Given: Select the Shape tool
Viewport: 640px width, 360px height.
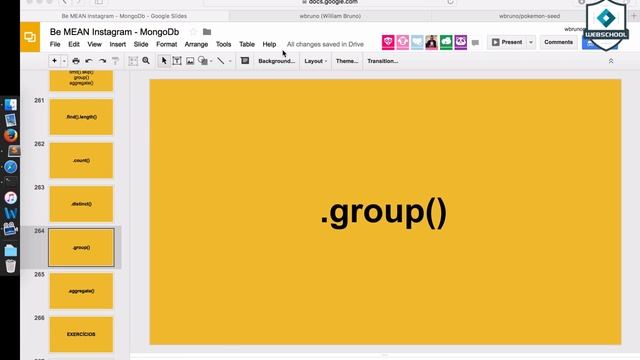Looking at the screenshot, I should coord(202,61).
